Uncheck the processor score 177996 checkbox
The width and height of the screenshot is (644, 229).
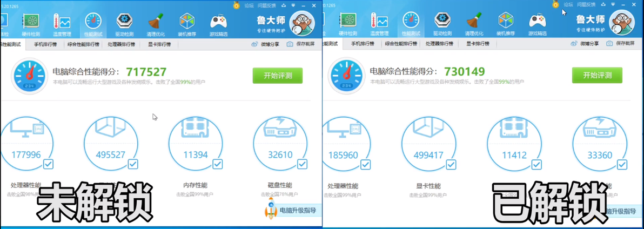coord(48,164)
